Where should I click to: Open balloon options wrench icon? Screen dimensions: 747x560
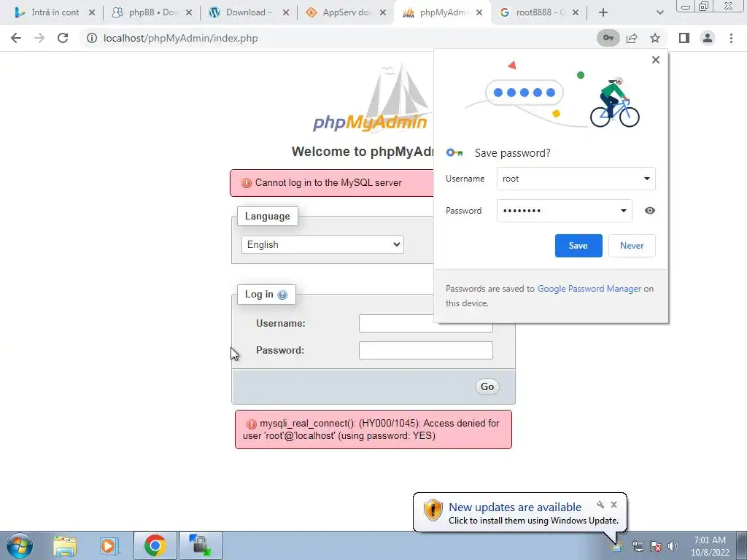(600, 505)
